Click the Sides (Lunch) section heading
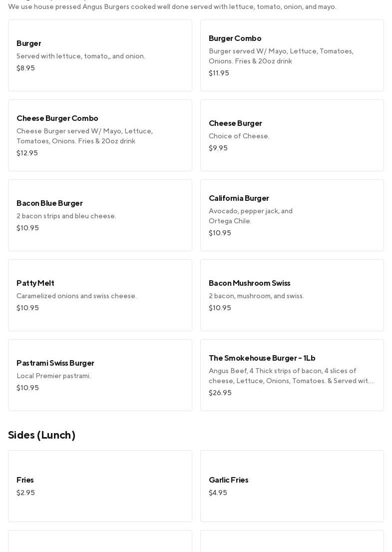 coord(41,435)
